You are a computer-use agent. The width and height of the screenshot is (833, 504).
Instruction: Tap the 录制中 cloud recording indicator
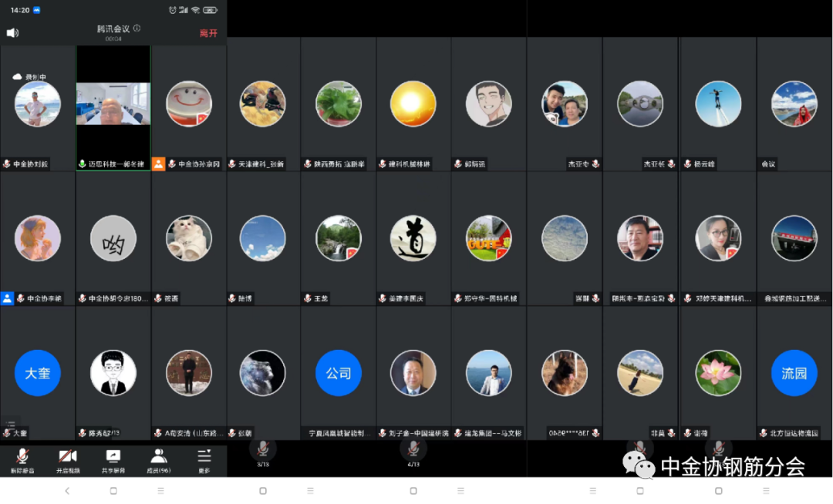[29, 77]
